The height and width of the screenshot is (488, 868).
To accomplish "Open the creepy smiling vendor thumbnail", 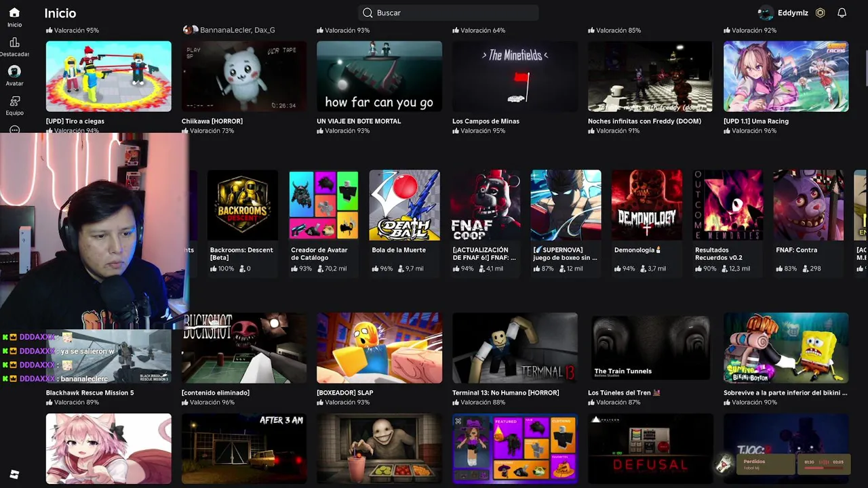I will [379, 449].
